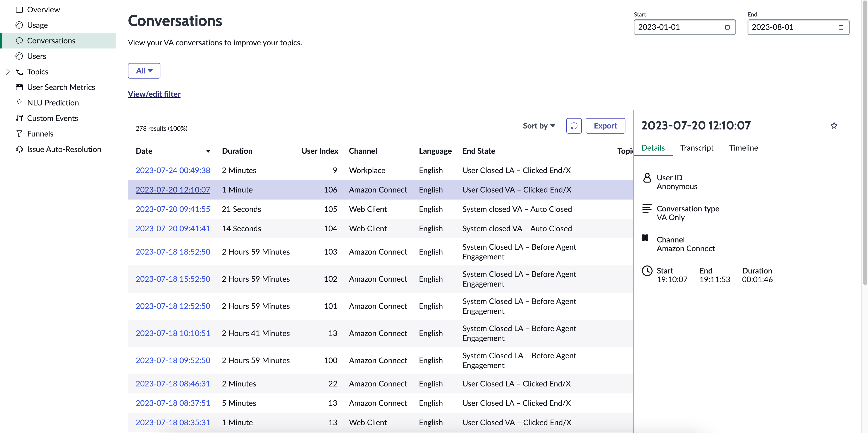Open the View/edit filter link
The width and height of the screenshot is (868, 433).
coord(154,94)
